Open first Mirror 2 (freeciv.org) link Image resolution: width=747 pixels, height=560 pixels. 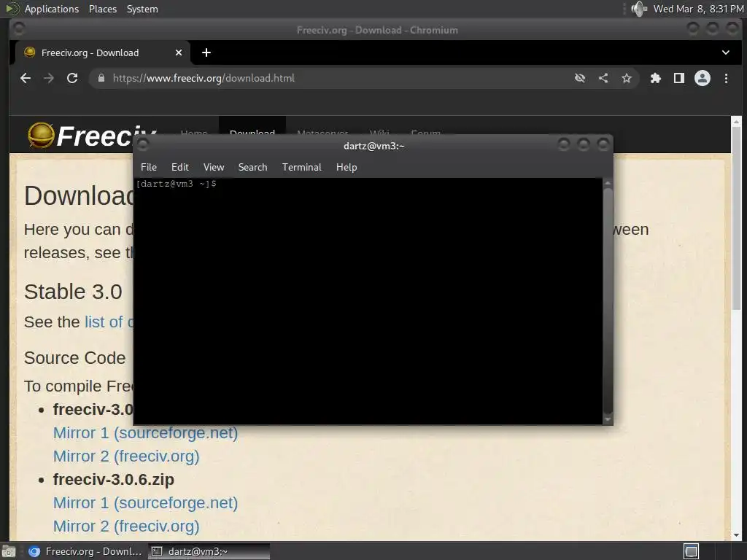pyautogui.click(x=126, y=456)
